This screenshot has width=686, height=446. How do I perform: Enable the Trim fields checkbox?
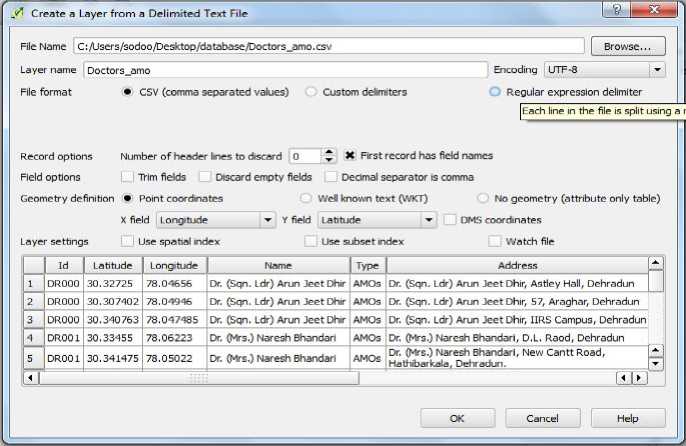127,177
